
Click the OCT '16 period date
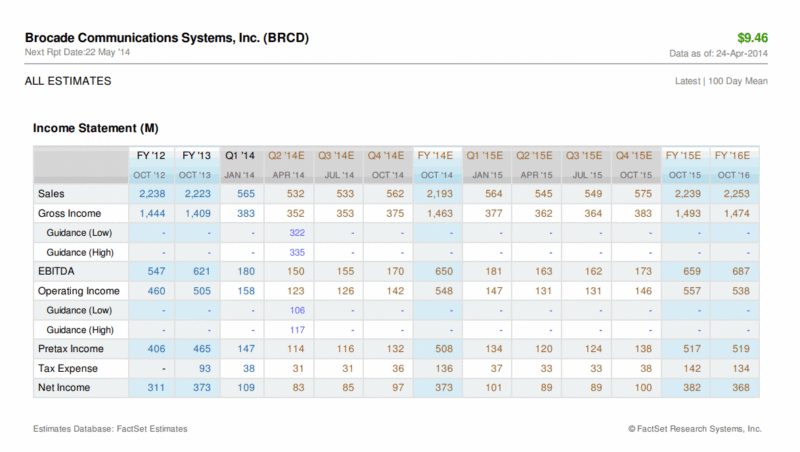pos(734,175)
